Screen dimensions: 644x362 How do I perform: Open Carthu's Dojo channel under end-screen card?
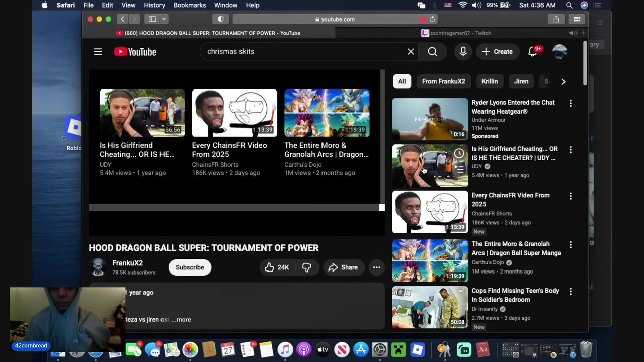click(x=303, y=164)
